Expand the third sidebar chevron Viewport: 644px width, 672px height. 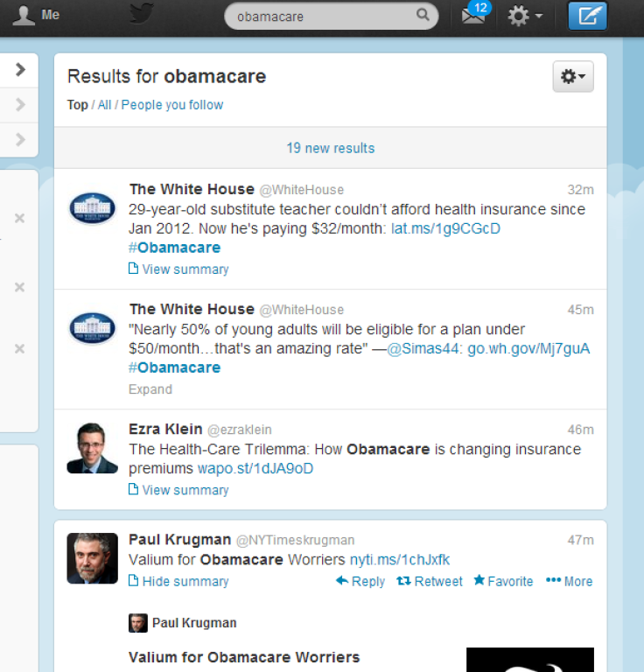pos(20,139)
